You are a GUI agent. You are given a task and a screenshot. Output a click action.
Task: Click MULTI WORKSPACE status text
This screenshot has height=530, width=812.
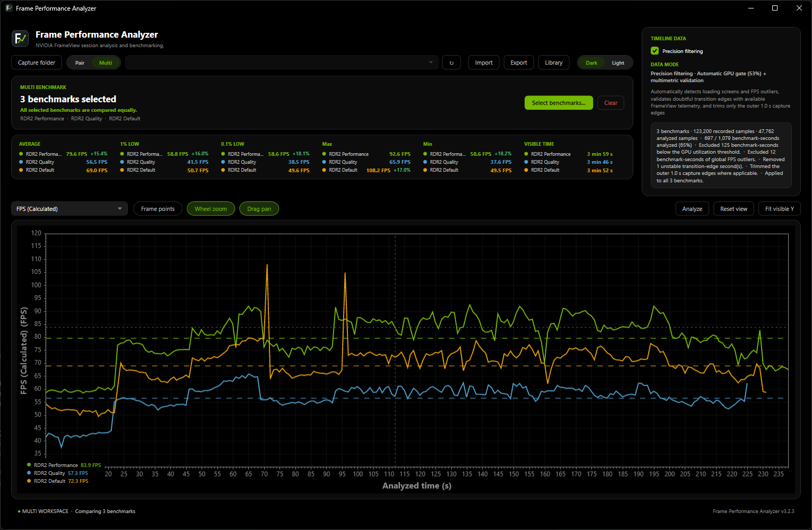tap(45, 511)
